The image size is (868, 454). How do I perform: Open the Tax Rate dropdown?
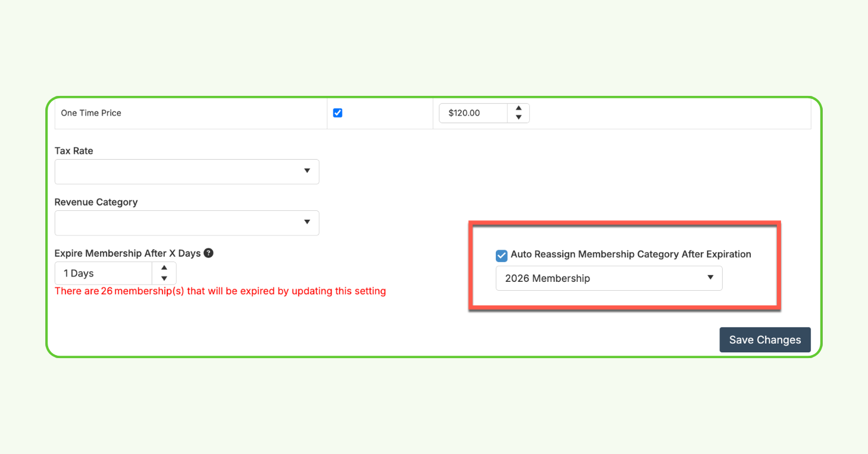coord(187,172)
